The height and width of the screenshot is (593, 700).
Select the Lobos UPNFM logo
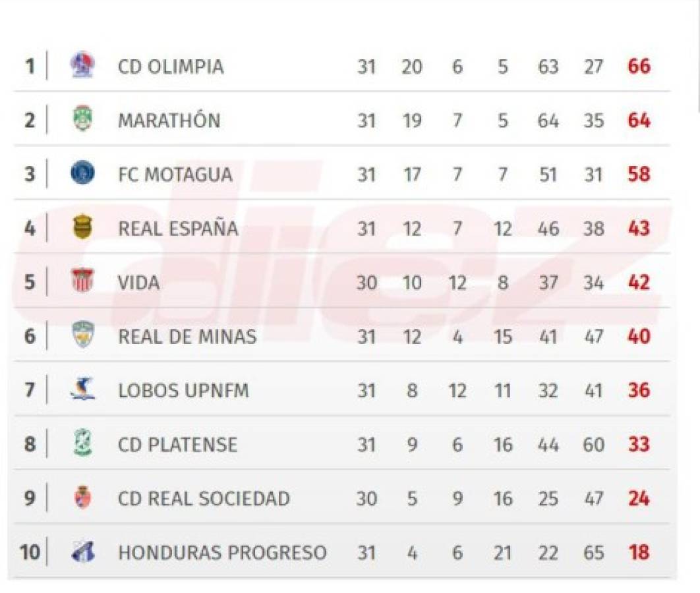82,389
